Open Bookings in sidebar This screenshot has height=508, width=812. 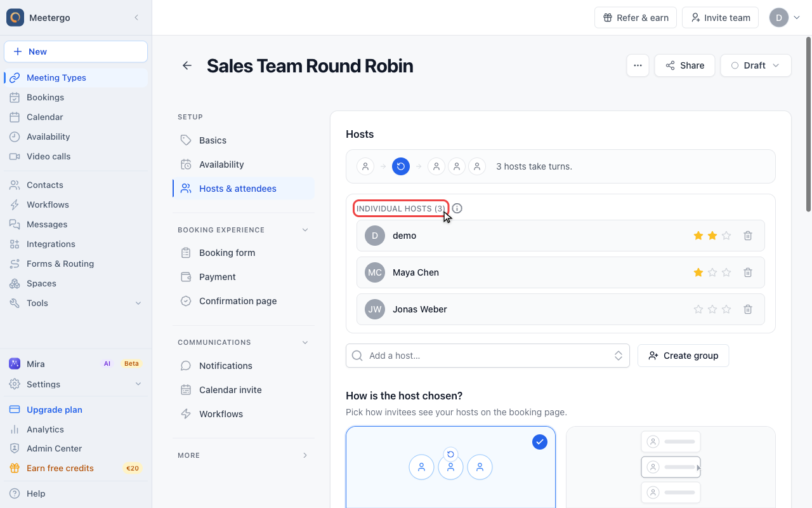pos(75,97)
